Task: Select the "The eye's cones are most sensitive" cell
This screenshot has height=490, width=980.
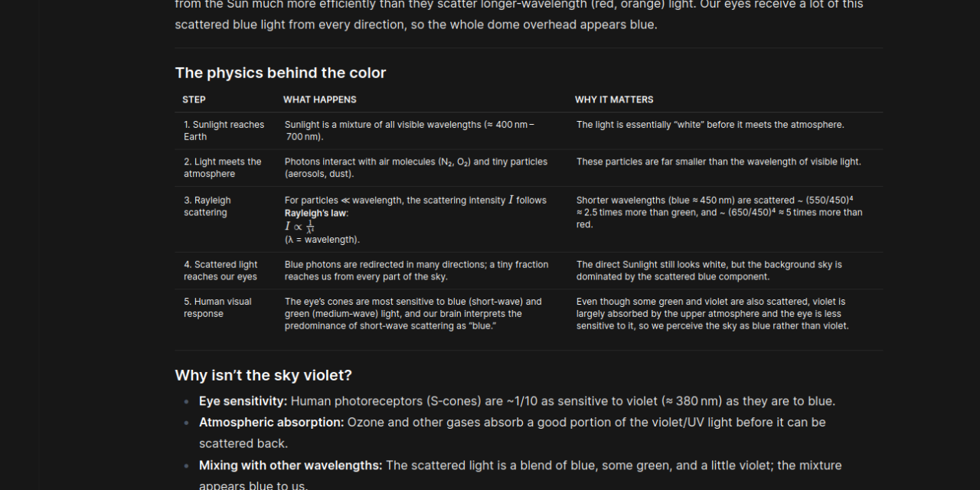Action: click(x=413, y=314)
